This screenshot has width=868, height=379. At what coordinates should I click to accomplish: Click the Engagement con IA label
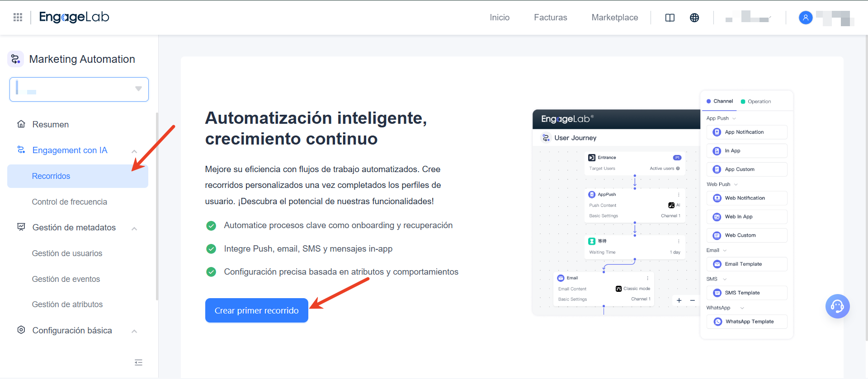click(70, 150)
